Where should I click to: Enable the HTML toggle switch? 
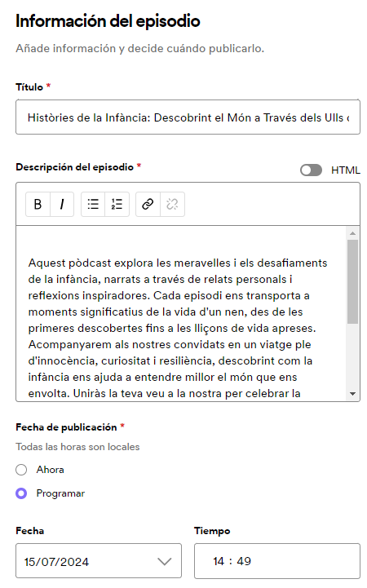click(311, 170)
